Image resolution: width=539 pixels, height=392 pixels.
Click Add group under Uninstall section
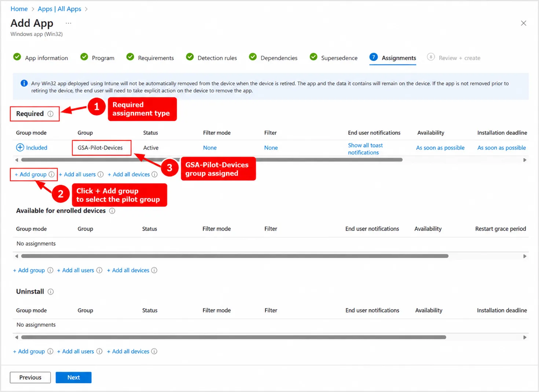coord(29,351)
